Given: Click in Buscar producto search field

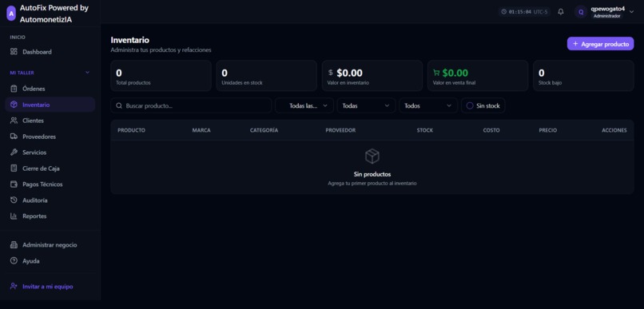Looking at the screenshot, I should click(191, 105).
